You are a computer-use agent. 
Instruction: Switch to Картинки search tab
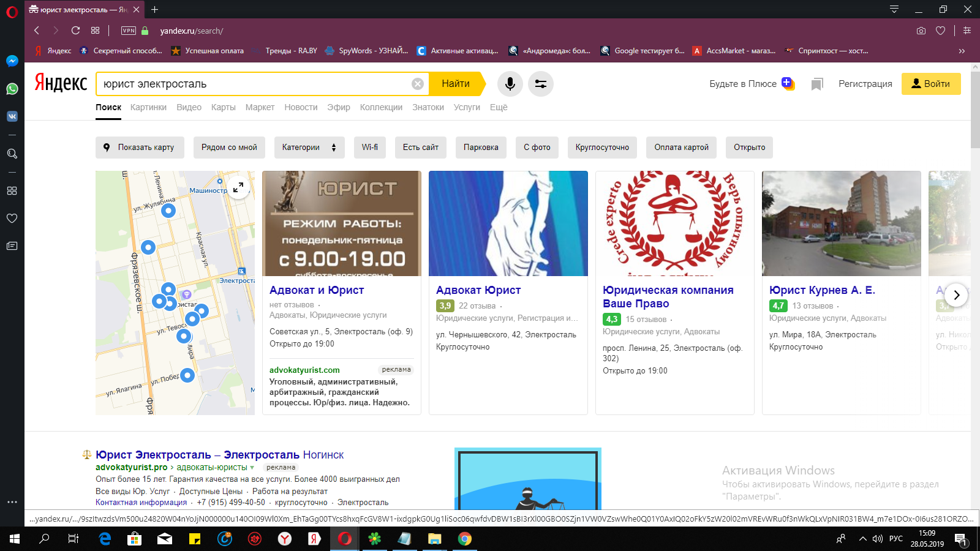(148, 107)
